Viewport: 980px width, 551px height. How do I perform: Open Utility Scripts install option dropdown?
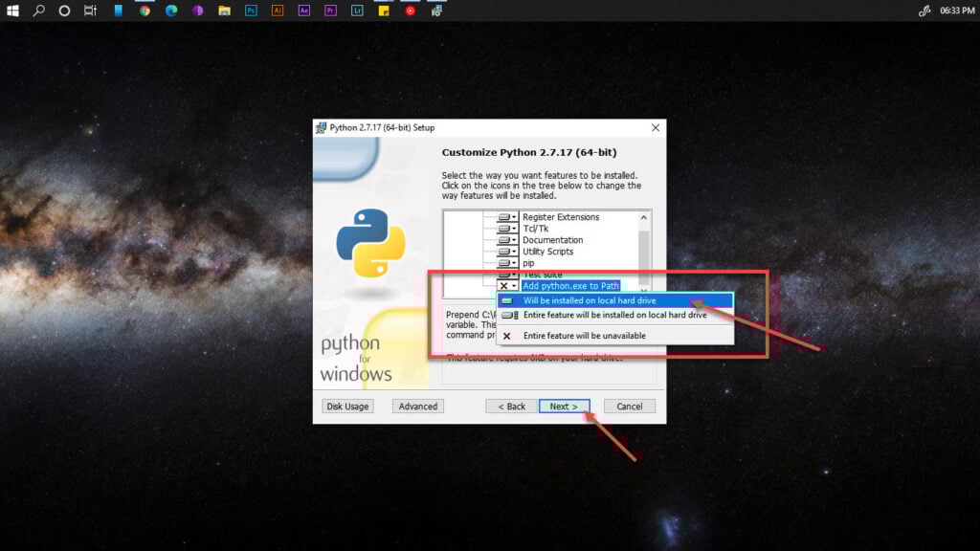[x=507, y=252]
